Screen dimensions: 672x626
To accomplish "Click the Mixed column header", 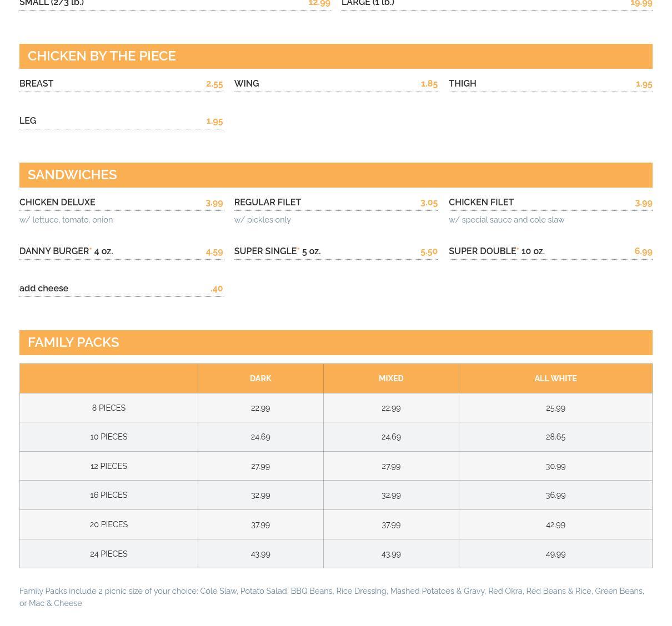I will pyautogui.click(x=391, y=378).
